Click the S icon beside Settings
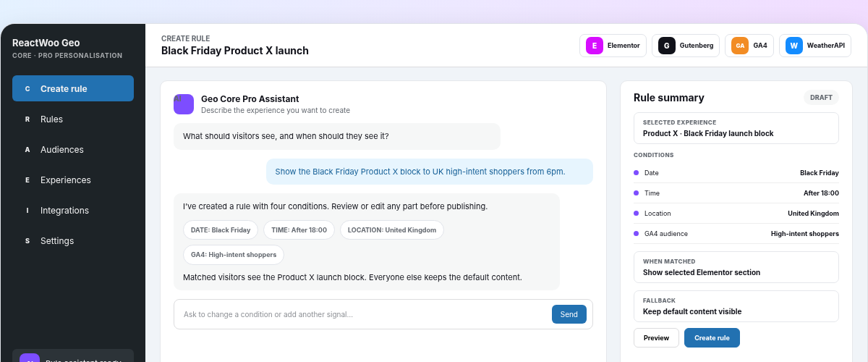 pos(27,241)
